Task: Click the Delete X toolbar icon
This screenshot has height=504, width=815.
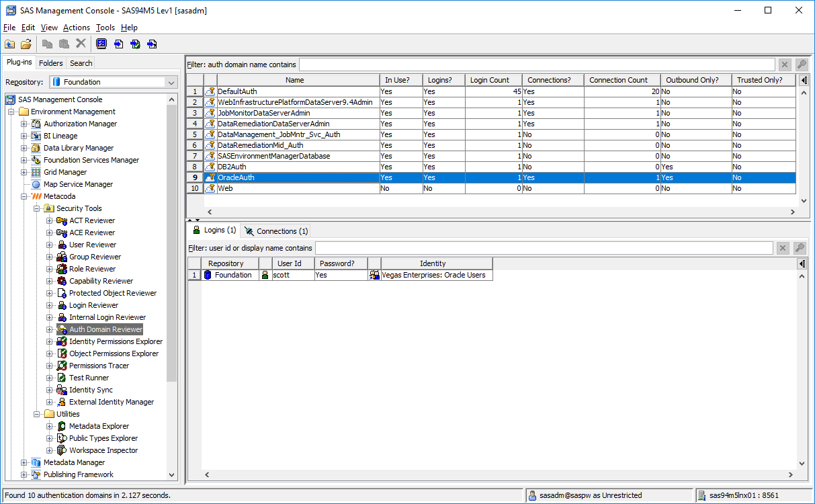Action: (x=81, y=44)
